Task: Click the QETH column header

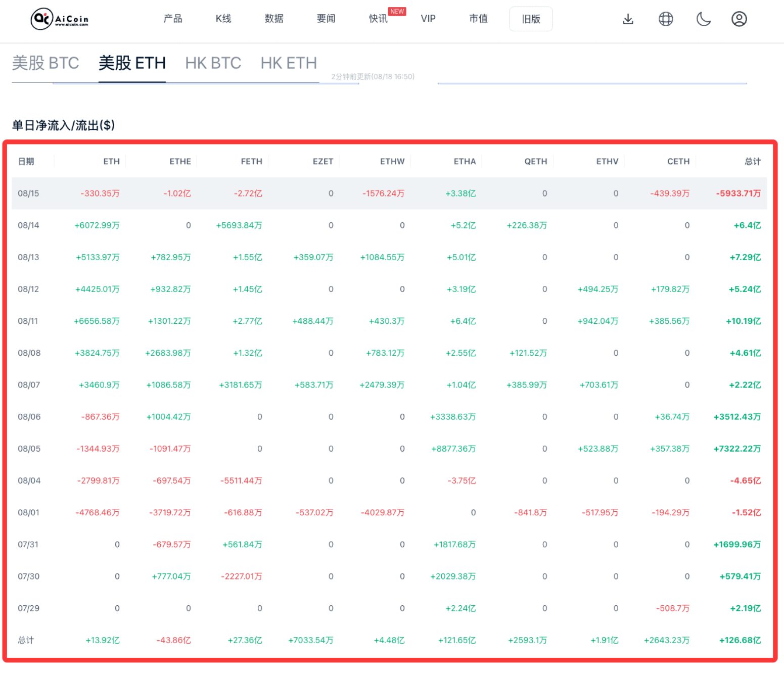Action: click(536, 161)
